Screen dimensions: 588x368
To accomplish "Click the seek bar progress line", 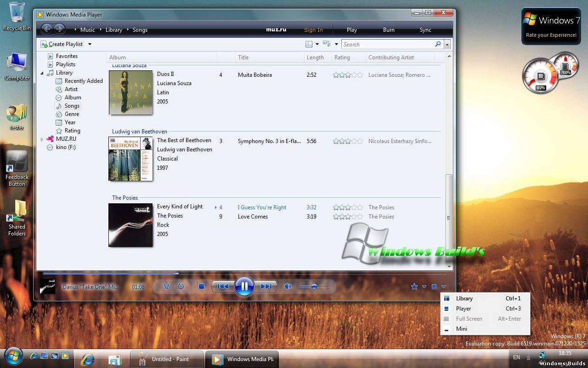I will (x=244, y=273).
